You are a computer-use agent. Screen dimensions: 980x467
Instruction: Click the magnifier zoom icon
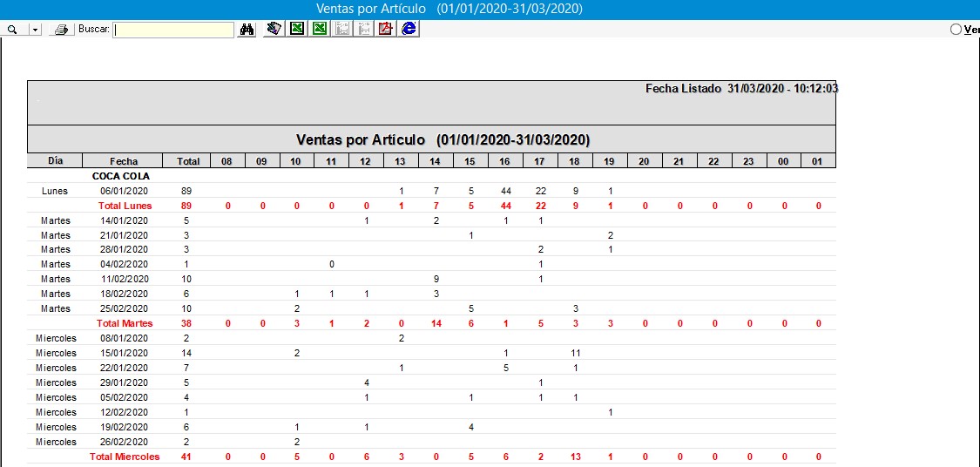click(11, 30)
